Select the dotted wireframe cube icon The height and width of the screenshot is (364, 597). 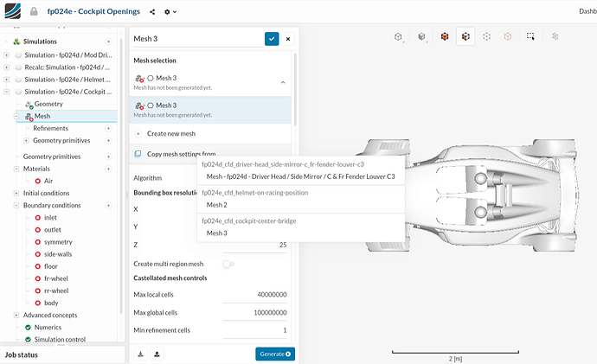[486, 36]
